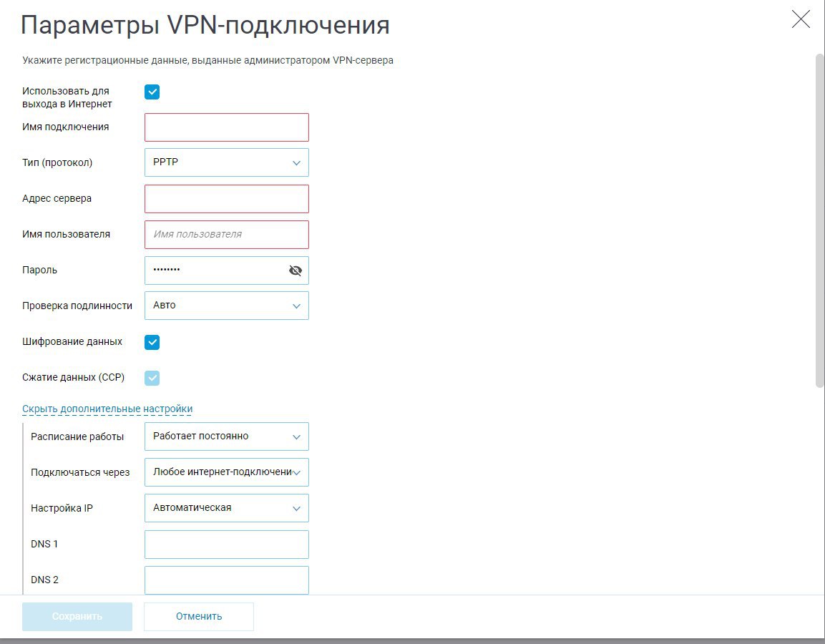Uncheck Use for Internet access checkbox
This screenshot has height=644, width=825.
[152, 92]
